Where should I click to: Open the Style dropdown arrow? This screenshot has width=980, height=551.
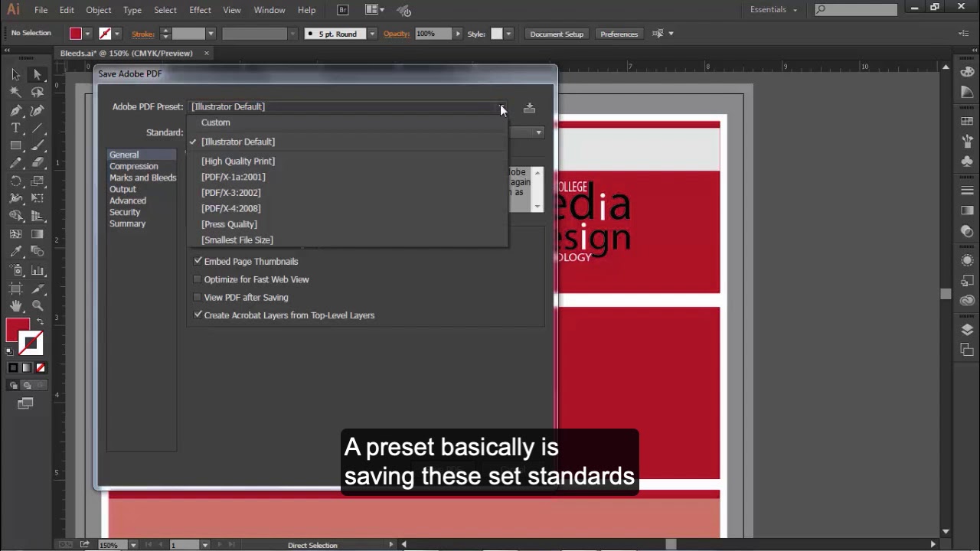click(x=508, y=34)
